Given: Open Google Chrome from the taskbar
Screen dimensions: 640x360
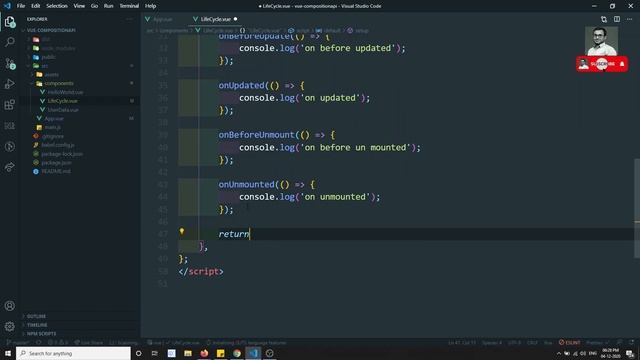Looking at the screenshot, I should click(237, 353).
